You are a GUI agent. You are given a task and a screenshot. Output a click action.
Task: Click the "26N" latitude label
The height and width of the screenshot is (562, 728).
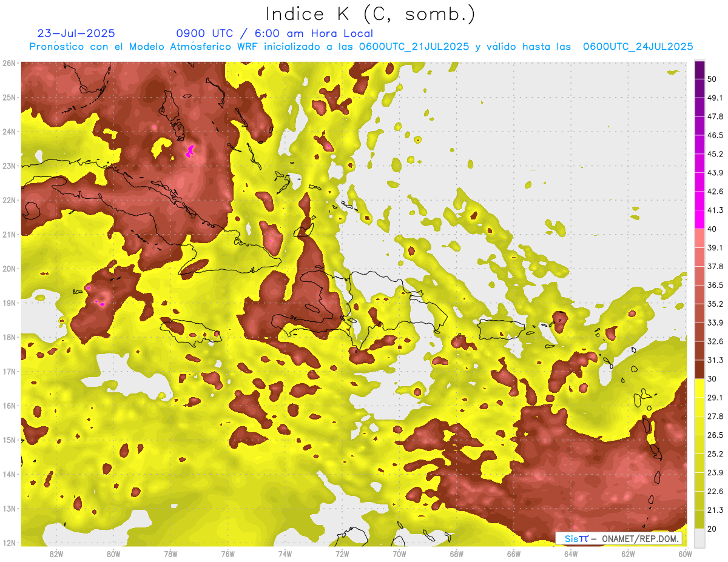click(x=9, y=63)
